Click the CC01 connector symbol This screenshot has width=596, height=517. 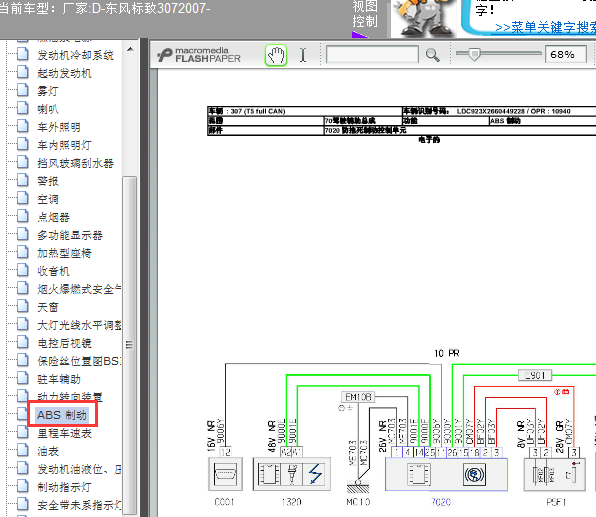(x=225, y=474)
